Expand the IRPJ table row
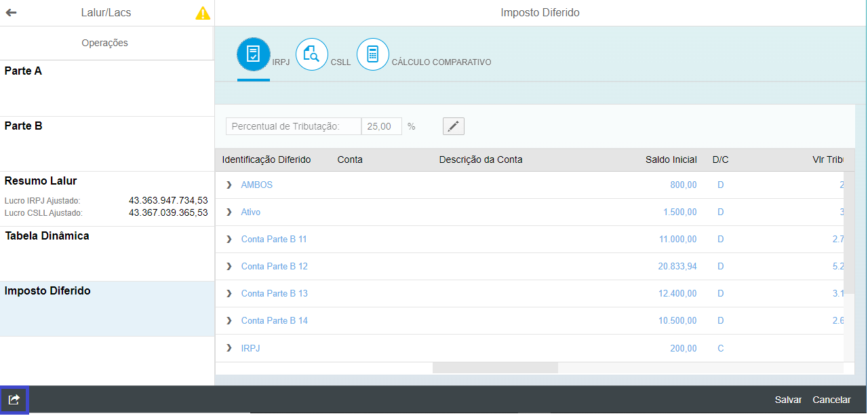The height and width of the screenshot is (416, 868). pos(229,348)
